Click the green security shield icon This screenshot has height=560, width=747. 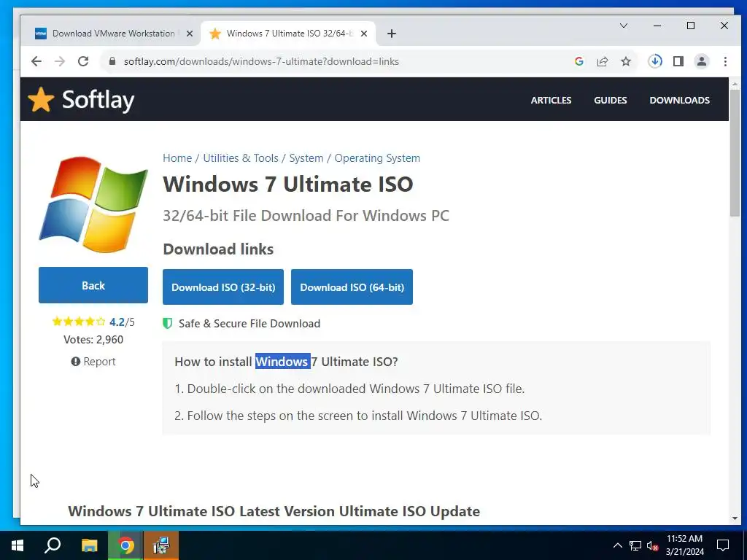click(168, 324)
